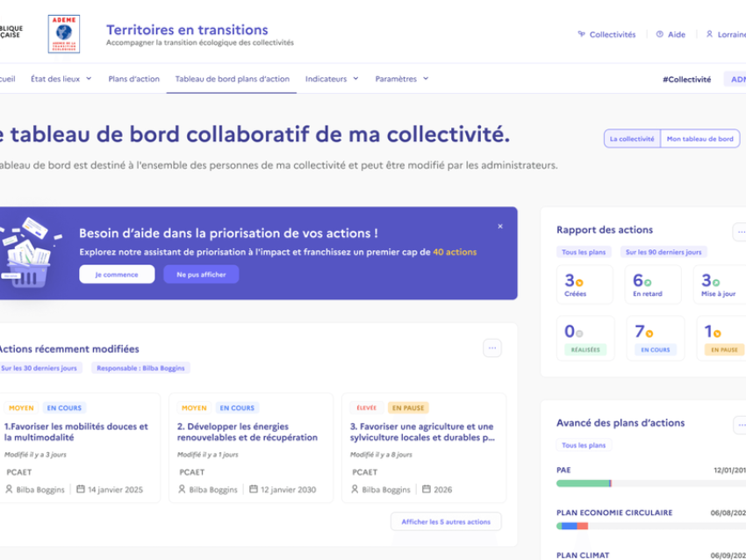Open the Aide help icon
Image resolution: width=746 pixels, height=560 pixels.
(659, 34)
